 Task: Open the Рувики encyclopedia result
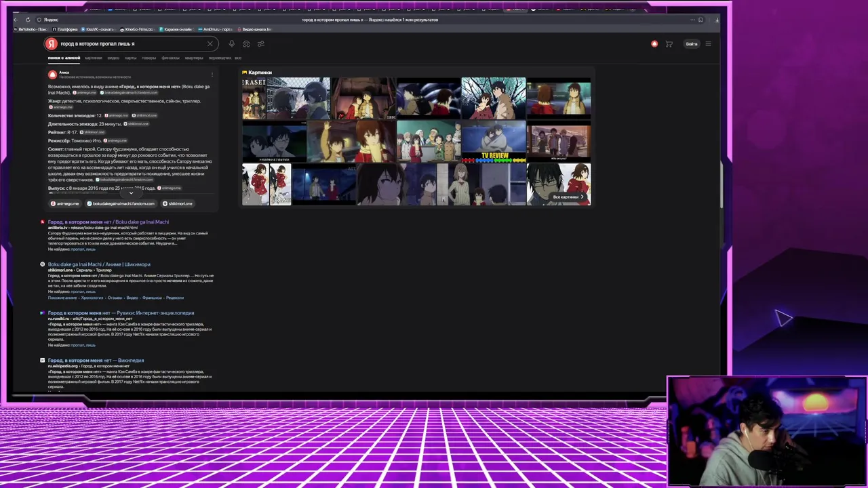point(121,313)
